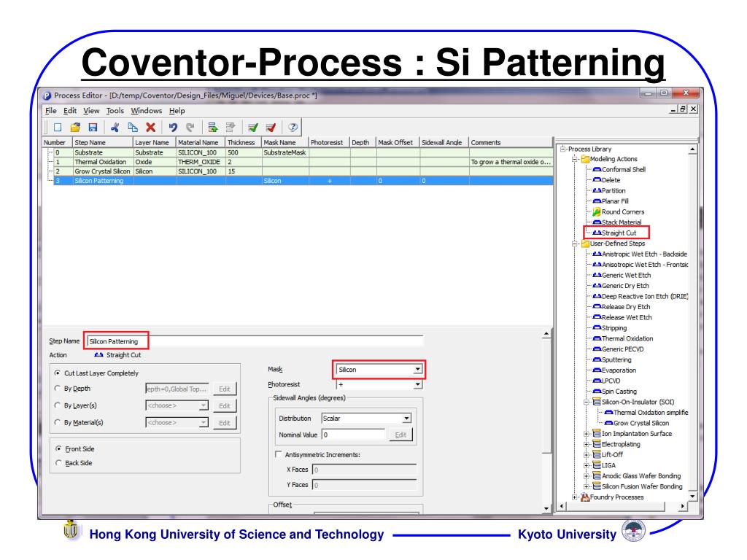Expand the Foundry Processes folder
Viewport: 747px width, 560px height.
point(575,497)
